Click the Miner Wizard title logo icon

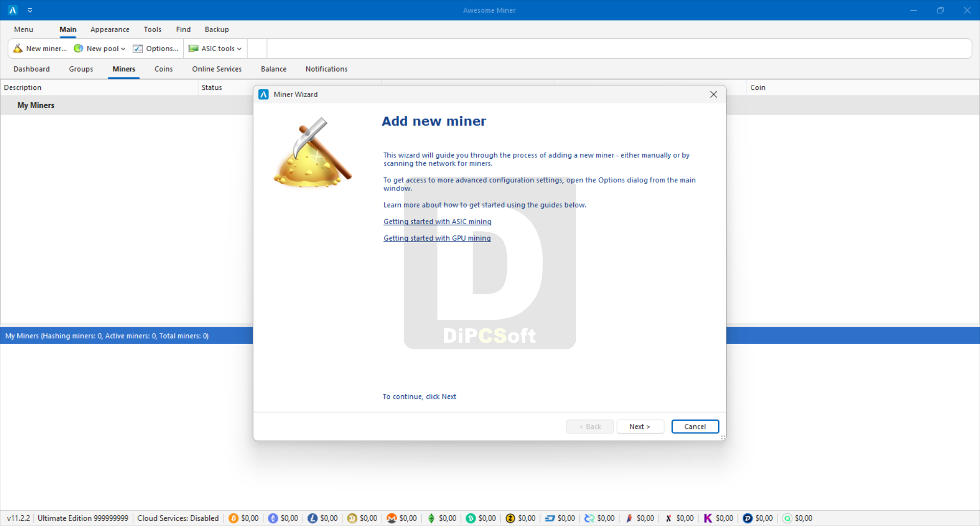tap(264, 94)
